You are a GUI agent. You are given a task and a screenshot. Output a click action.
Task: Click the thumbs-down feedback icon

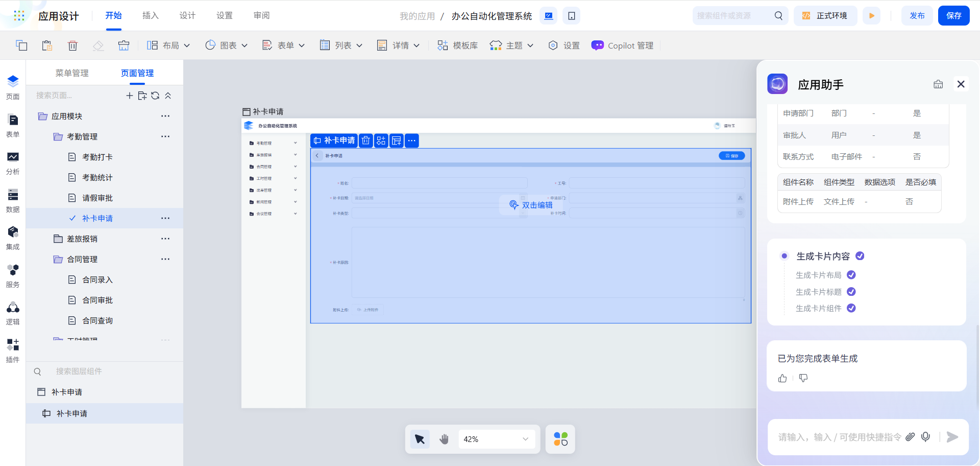pyautogui.click(x=803, y=378)
